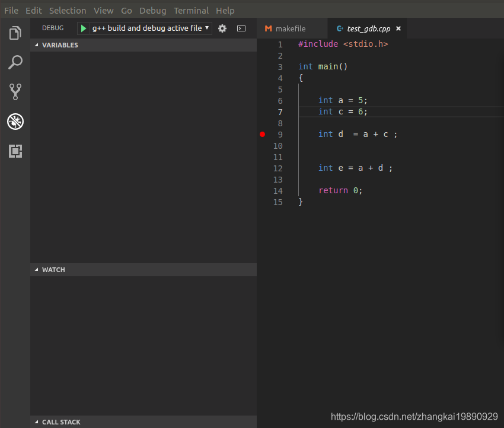Click the opening brace on line 4

301,78
